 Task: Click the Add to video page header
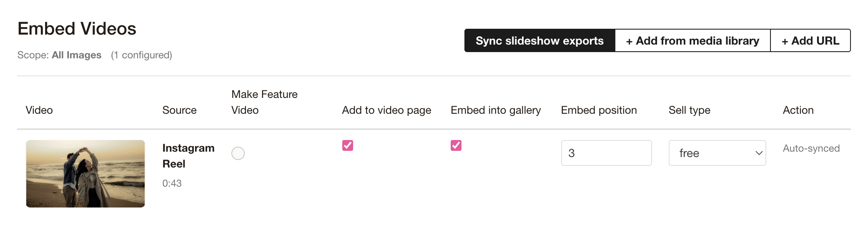[x=386, y=110]
